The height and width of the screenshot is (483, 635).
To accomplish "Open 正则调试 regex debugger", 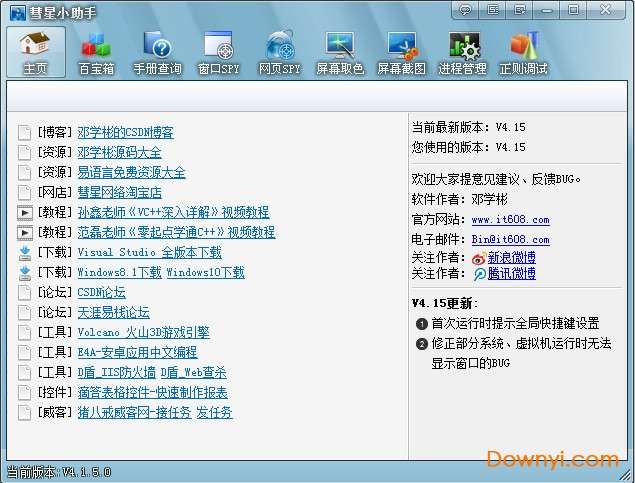I will (x=524, y=52).
